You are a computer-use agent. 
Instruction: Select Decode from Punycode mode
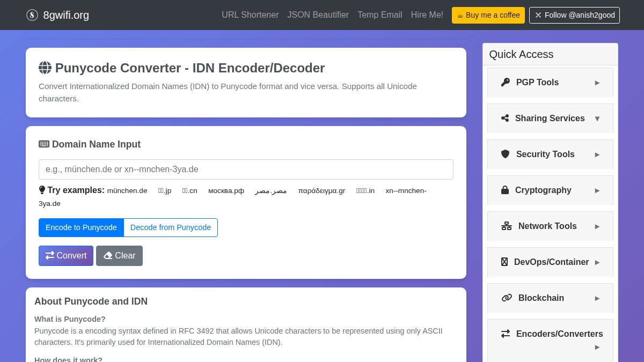tap(171, 227)
